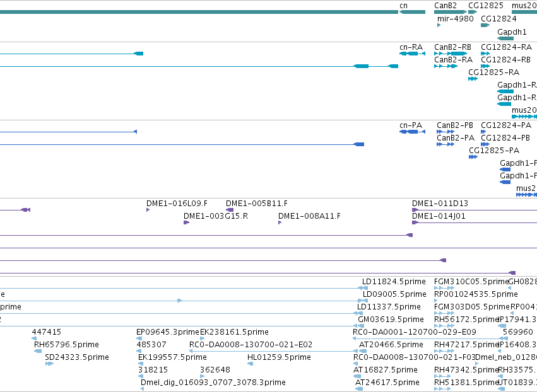Click the LD11824.5prime EST label

tap(394, 282)
